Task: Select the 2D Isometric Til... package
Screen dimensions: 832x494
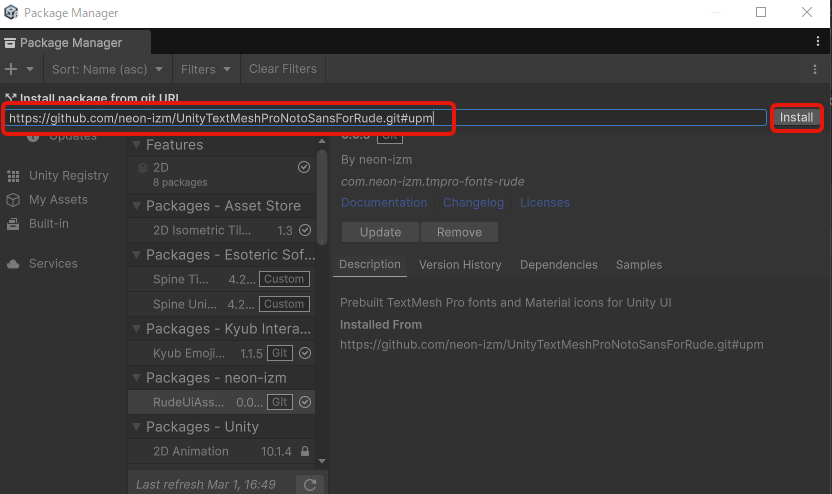Action: point(222,230)
